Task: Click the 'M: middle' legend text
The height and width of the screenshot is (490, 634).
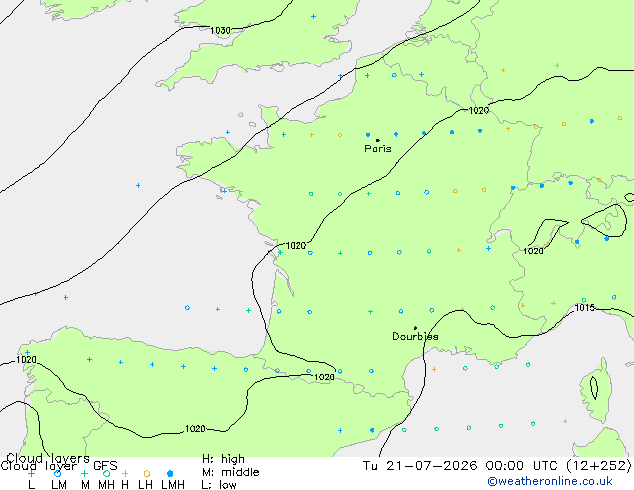Action: (230, 472)
